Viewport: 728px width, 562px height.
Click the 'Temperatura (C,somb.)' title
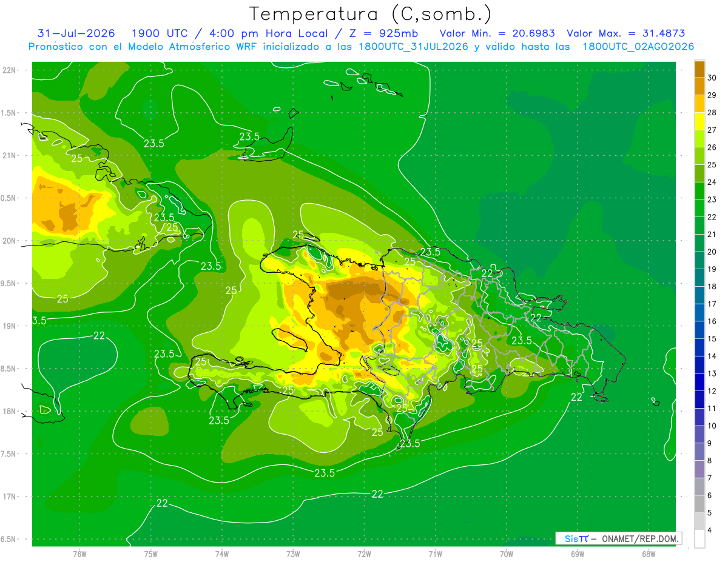(370, 14)
